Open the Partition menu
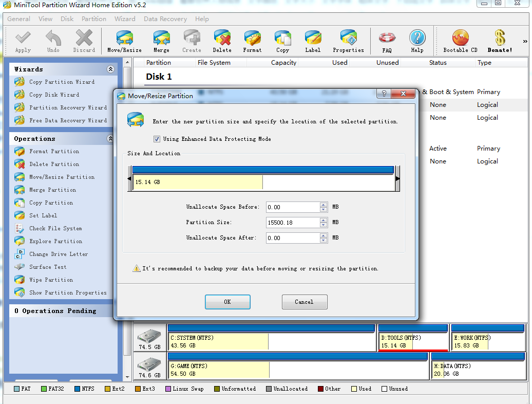This screenshot has height=404, width=532. 94,19
